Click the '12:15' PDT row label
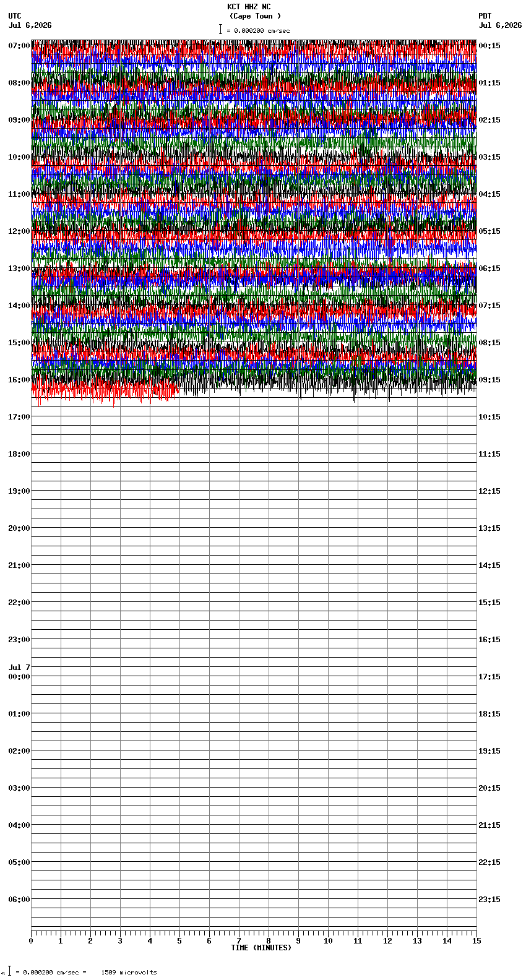 [x=489, y=491]
